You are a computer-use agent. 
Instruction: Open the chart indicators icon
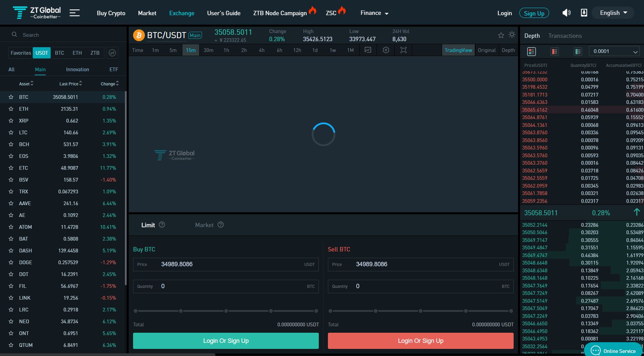click(368, 50)
